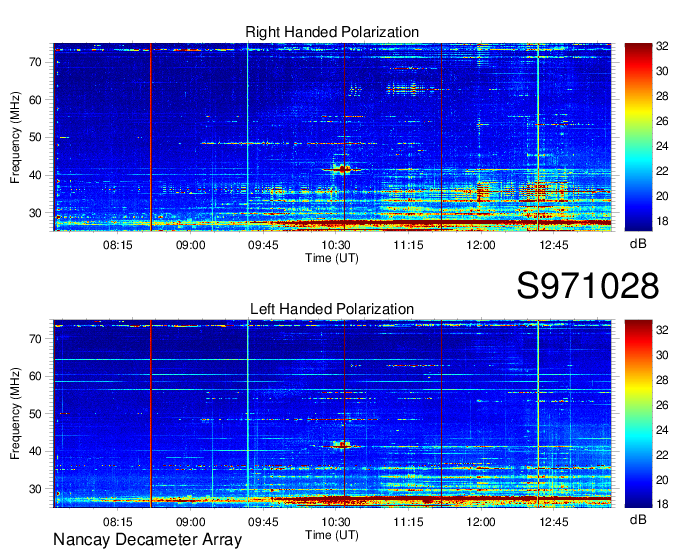The height and width of the screenshot is (552, 680).
Task: Click the 09:00 tick under Right Handed plot
Action: pyautogui.click(x=190, y=245)
